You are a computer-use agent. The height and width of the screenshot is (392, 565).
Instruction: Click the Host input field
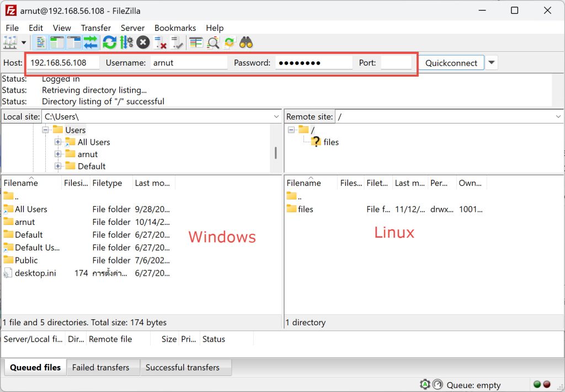63,63
